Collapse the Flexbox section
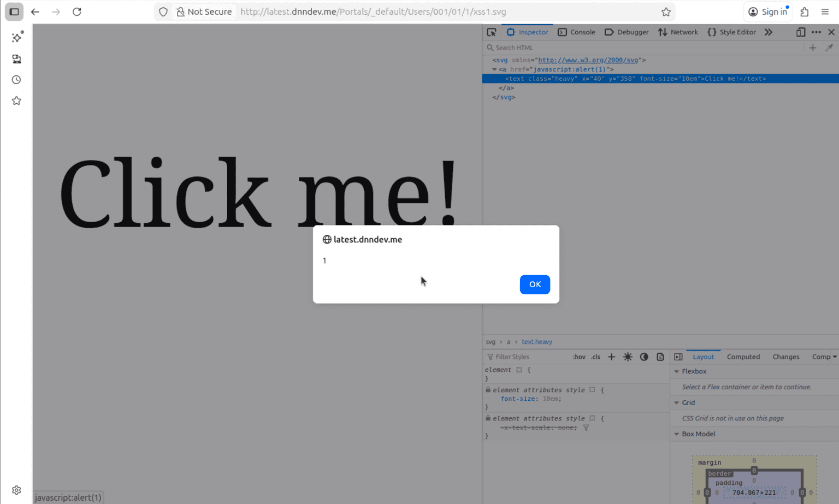 (x=677, y=371)
